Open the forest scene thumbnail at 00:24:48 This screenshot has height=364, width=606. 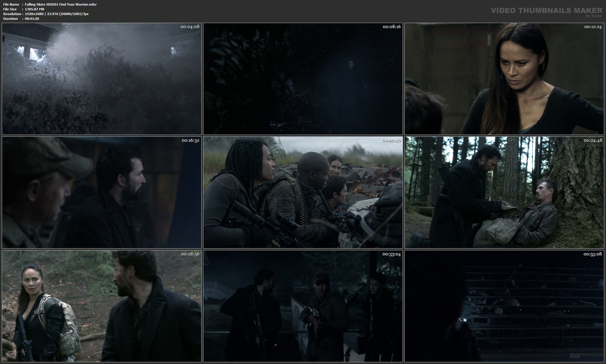tap(504, 192)
